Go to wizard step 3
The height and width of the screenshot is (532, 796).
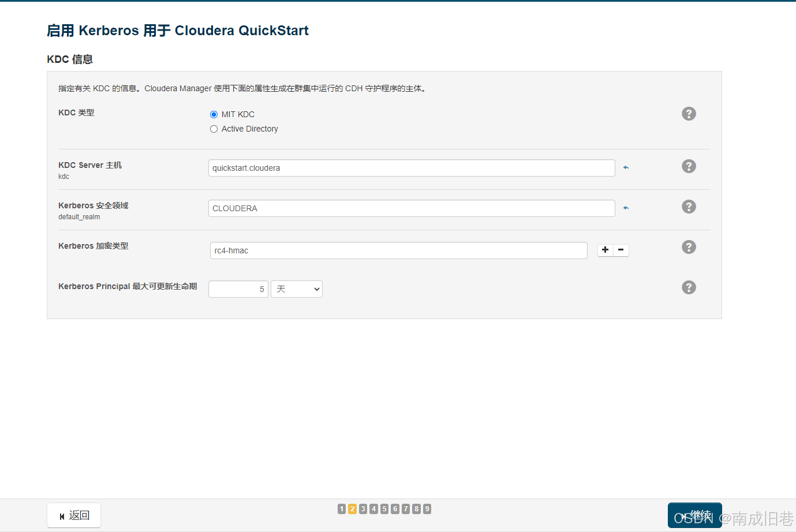point(363,509)
